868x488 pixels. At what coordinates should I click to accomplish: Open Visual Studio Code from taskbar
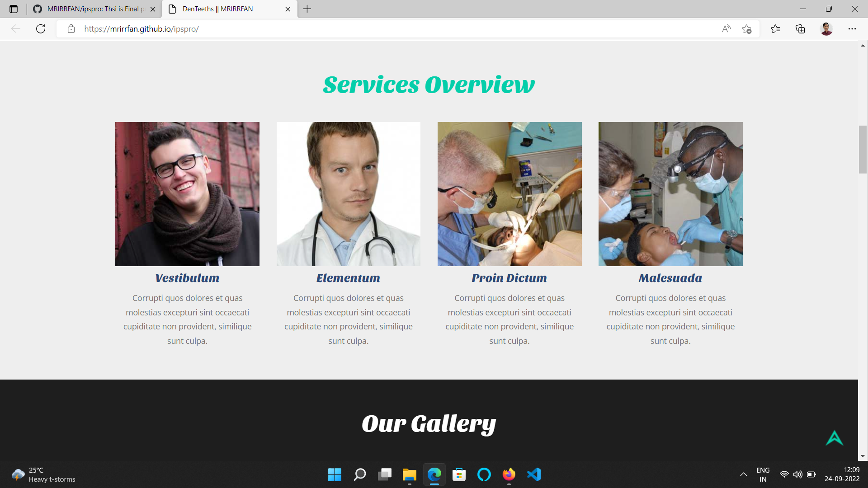click(x=534, y=474)
